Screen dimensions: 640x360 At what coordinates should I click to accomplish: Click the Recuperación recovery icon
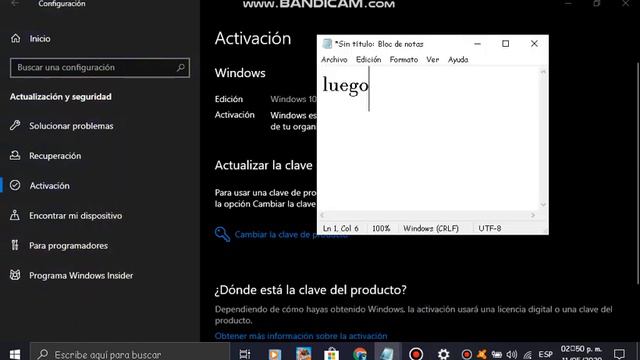(15, 155)
